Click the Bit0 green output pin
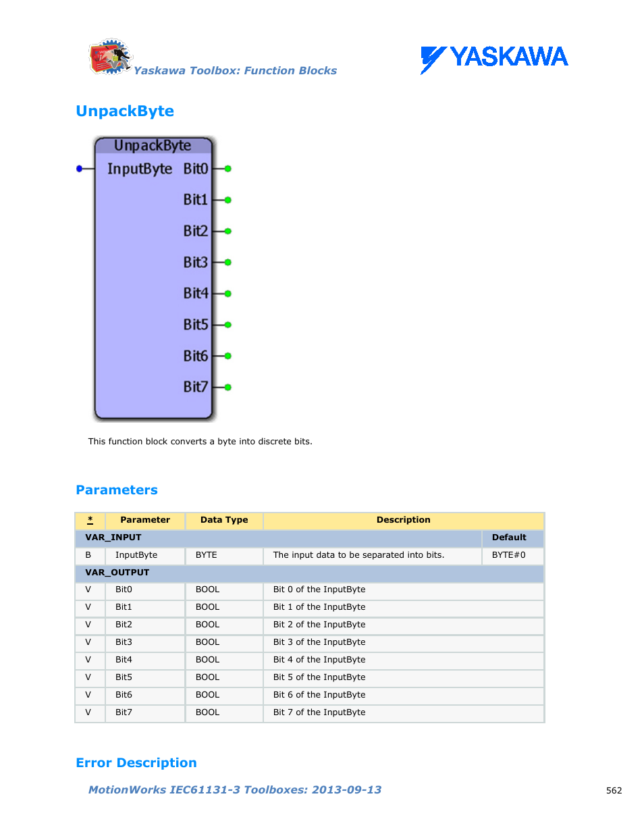This screenshot has height=834, width=644. coord(228,169)
